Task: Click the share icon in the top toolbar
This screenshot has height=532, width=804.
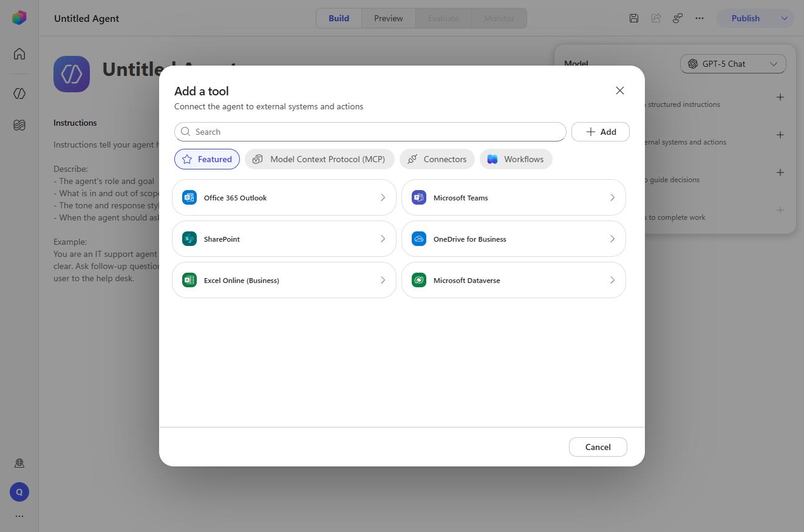Action: (656, 18)
